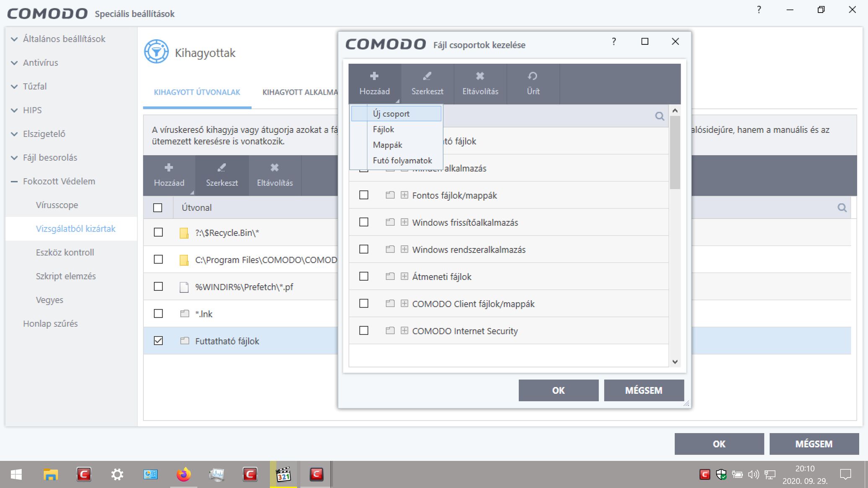Click the COMODO tray icon in system tray
The image size is (868, 488).
[705, 475]
